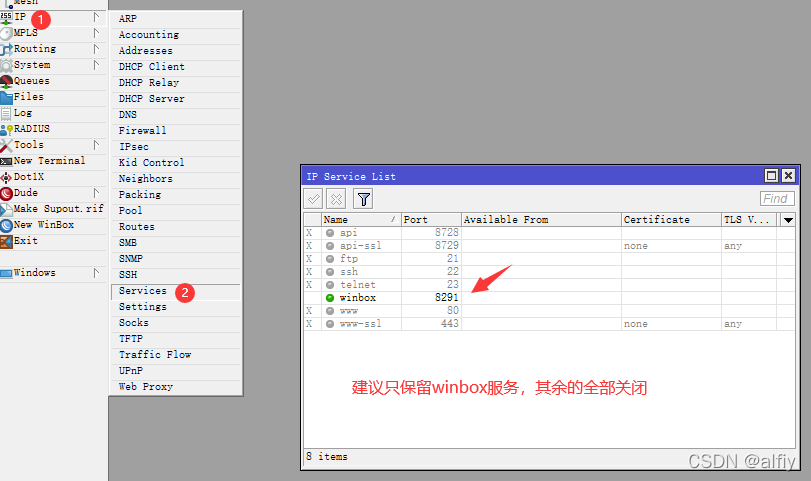Click the New Terminal icon
The width and height of the screenshot is (811, 481).
[6, 161]
